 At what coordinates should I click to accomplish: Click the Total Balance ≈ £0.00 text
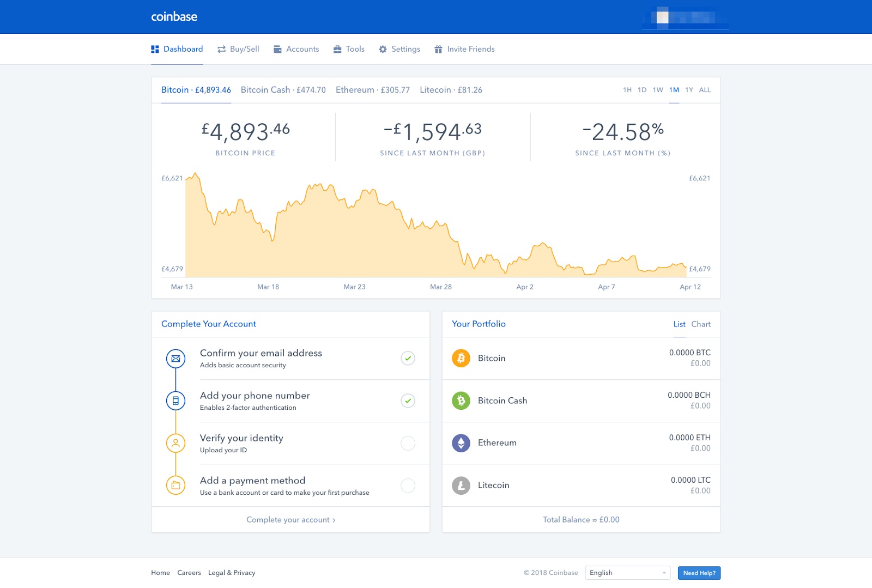pos(581,520)
